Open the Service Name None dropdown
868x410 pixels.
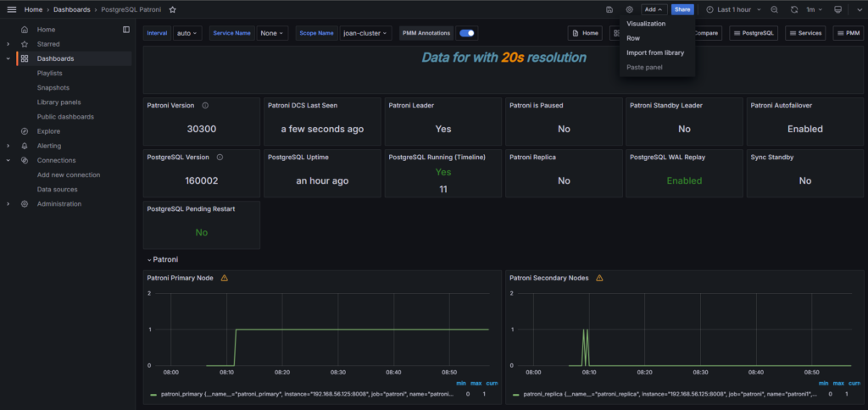(272, 33)
